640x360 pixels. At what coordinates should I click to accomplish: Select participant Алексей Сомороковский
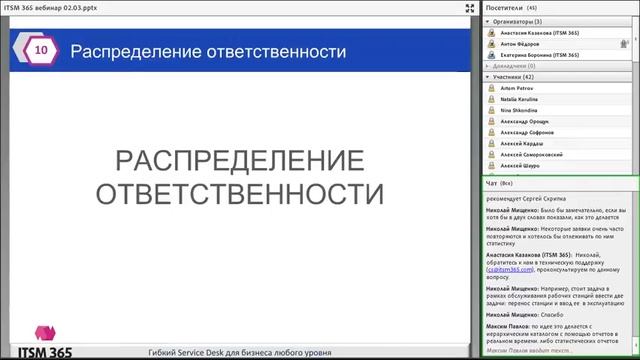point(531,154)
